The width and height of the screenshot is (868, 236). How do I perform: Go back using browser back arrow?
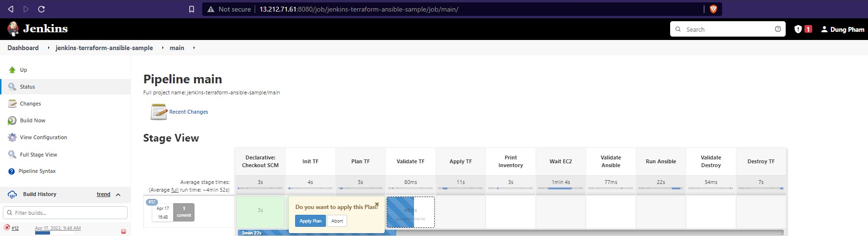click(x=11, y=9)
